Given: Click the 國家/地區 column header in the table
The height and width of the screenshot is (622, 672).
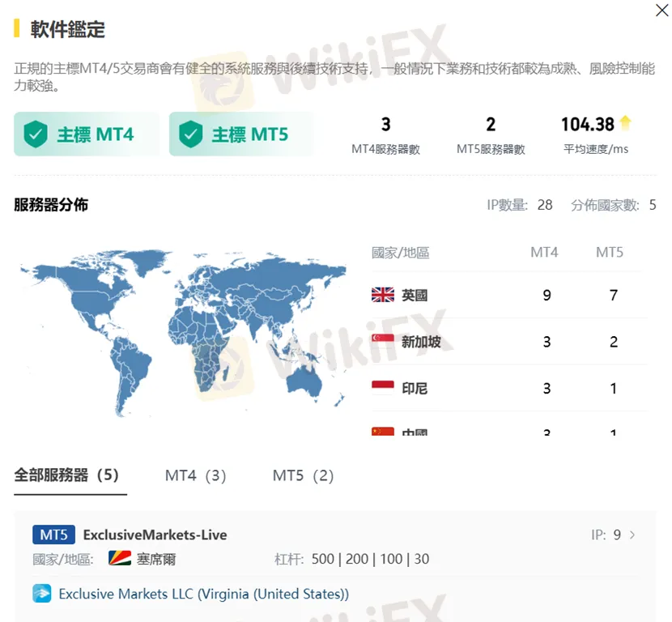Looking at the screenshot, I should (x=400, y=253).
